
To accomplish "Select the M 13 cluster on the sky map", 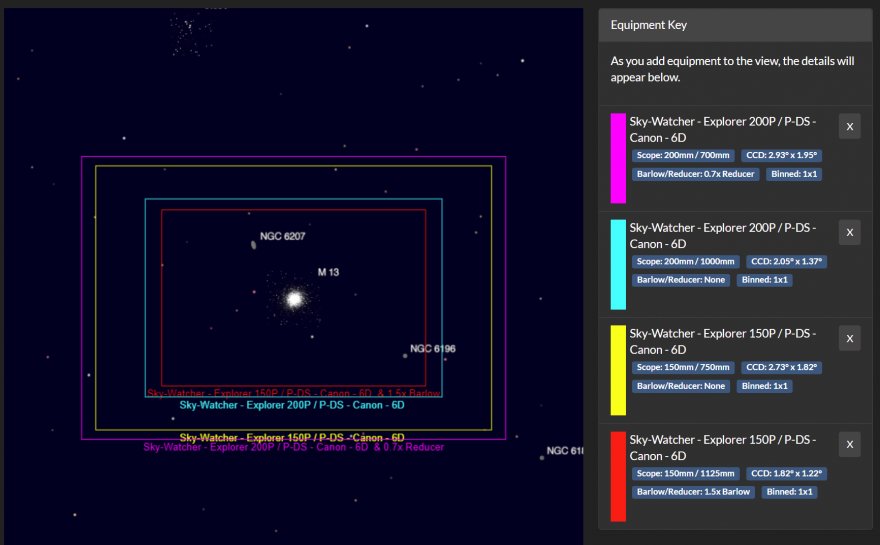I will tap(294, 298).
